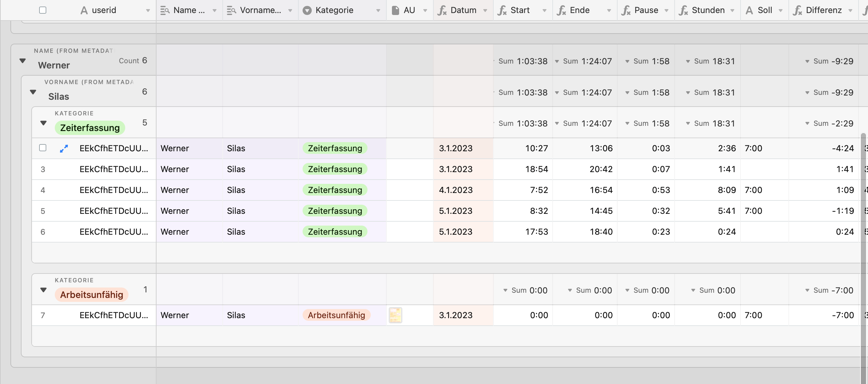The image size is (868, 384).
Task: Expand the record in the first Zeiterfassung row
Action: (64, 148)
